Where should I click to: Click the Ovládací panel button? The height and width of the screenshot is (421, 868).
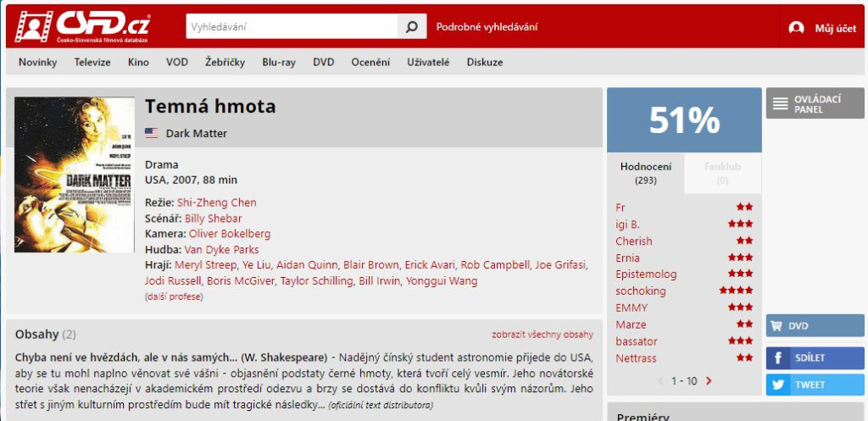point(815,103)
